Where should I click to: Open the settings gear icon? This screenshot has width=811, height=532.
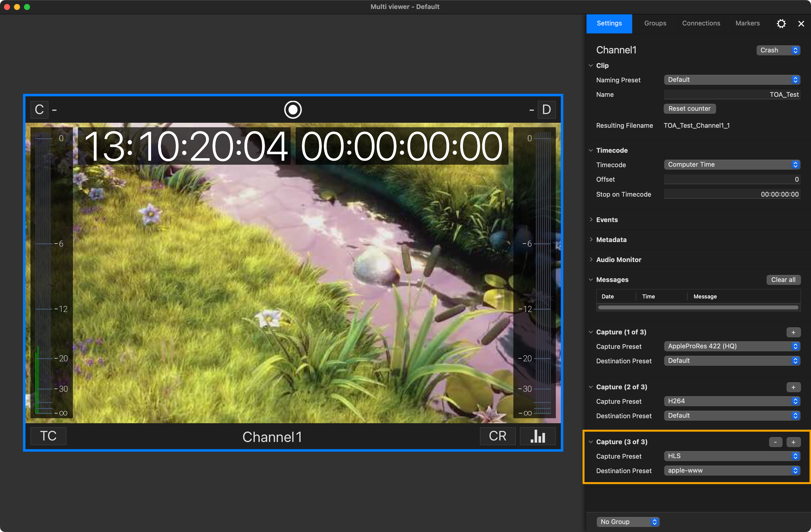781,23
